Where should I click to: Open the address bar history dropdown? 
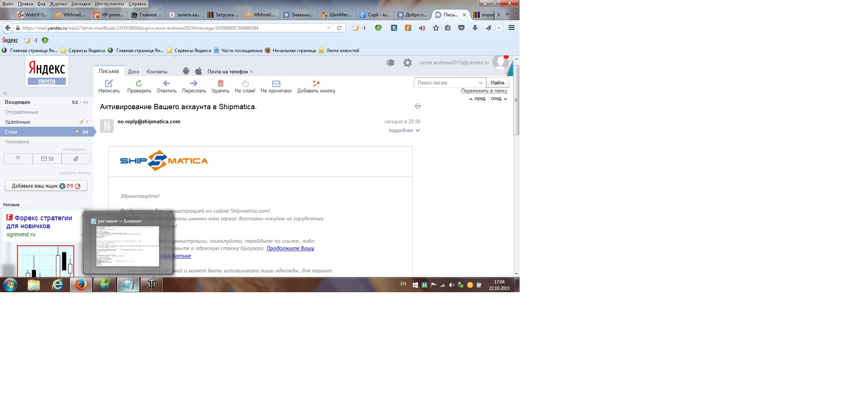tap(329, 28)
